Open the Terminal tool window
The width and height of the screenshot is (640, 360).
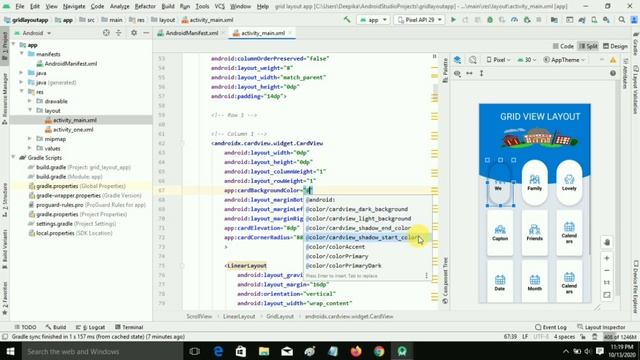click(x=129, y=327)
